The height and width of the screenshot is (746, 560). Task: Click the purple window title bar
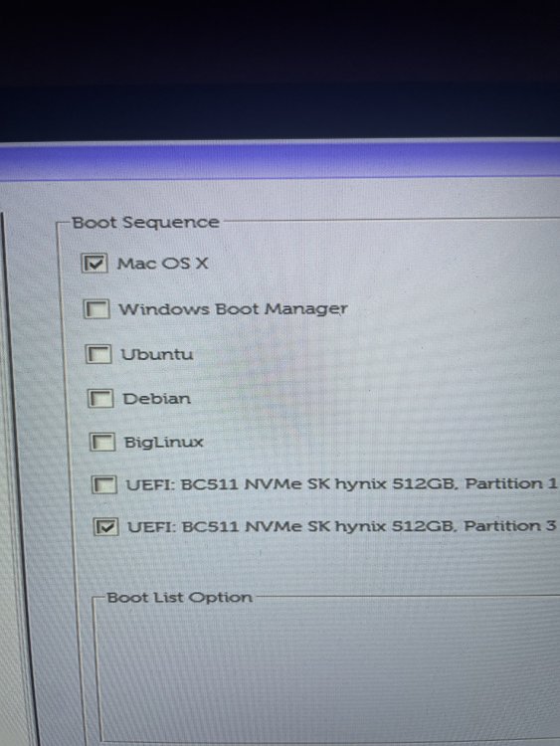(280, 160)
